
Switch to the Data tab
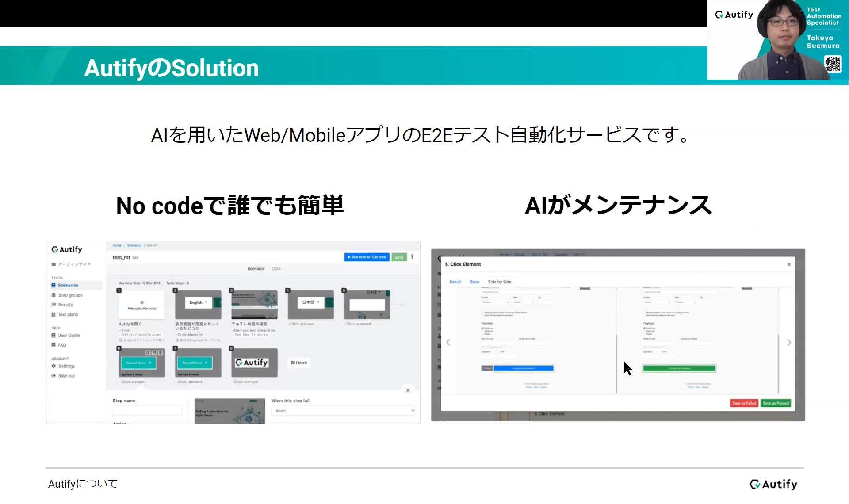point(276,269)
